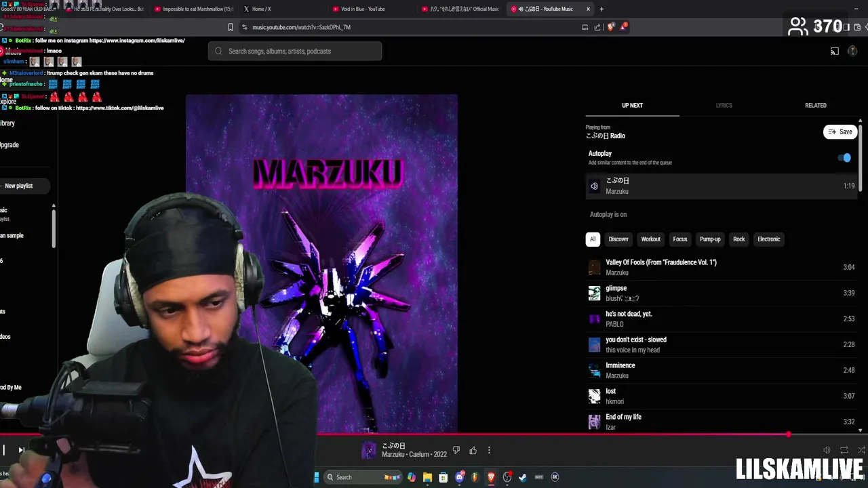Viewport: 868px width, 488px height.
Task: Click the dislike thumbs-down icon in the player bar
Action: [x=456, y=451]
